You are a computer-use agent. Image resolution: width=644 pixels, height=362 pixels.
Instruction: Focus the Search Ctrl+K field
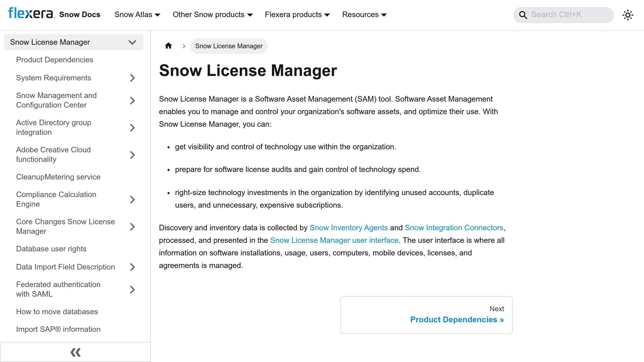(563, 15)
